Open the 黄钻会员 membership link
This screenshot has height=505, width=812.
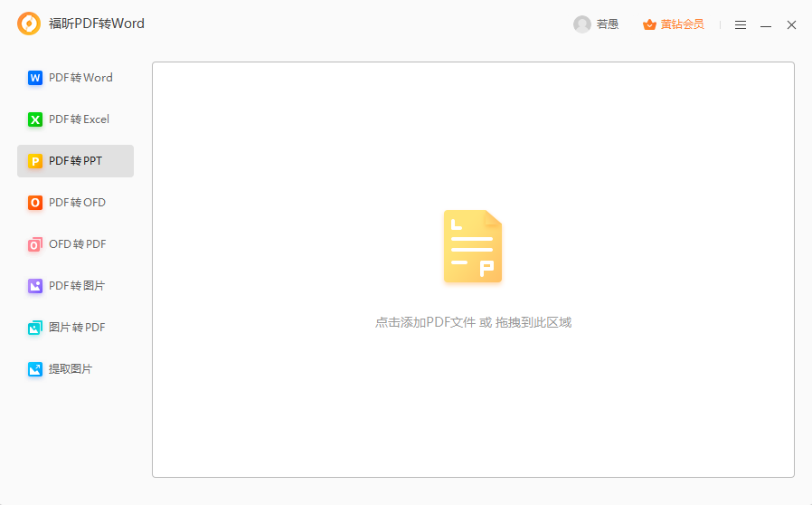pyautogui.click(x=682, y=24)
